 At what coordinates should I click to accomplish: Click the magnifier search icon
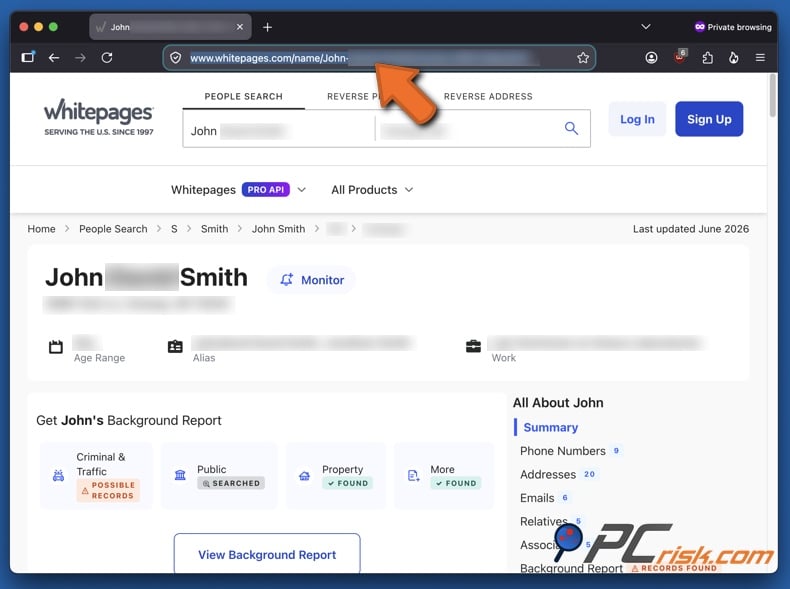click(571, 128)
